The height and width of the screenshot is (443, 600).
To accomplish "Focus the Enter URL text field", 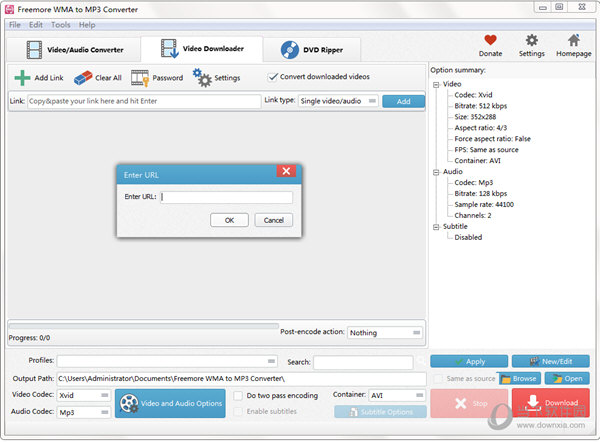I will click(x=227, y=197).
